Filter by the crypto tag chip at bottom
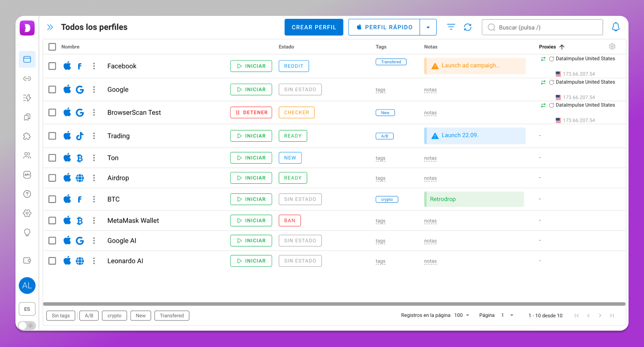Viewport: 644px width, 347px height. (115, 316)
